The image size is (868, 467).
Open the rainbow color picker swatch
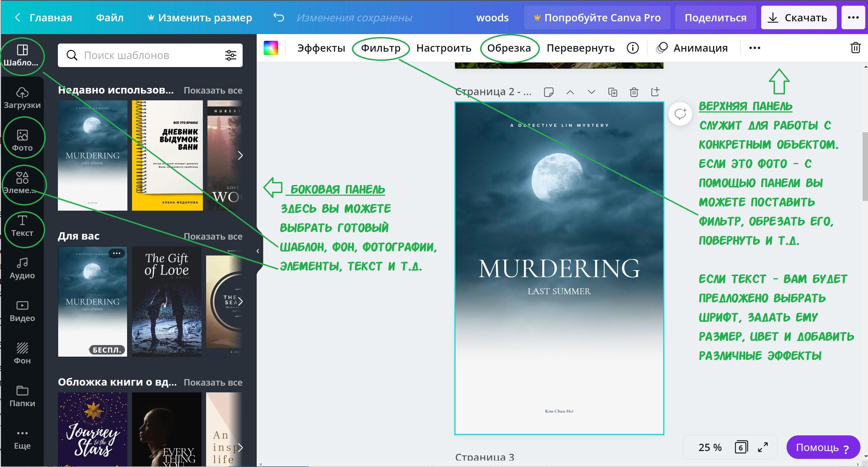point(271,48)
